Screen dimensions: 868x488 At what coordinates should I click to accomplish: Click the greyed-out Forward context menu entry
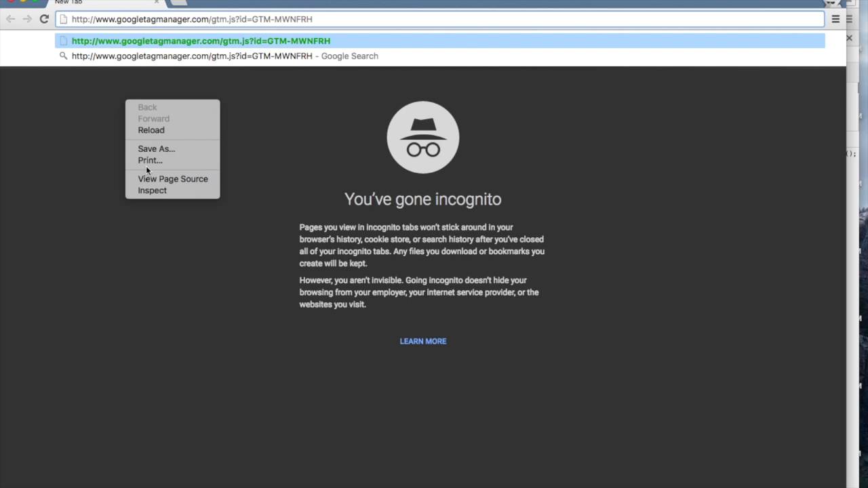point(172,119)
